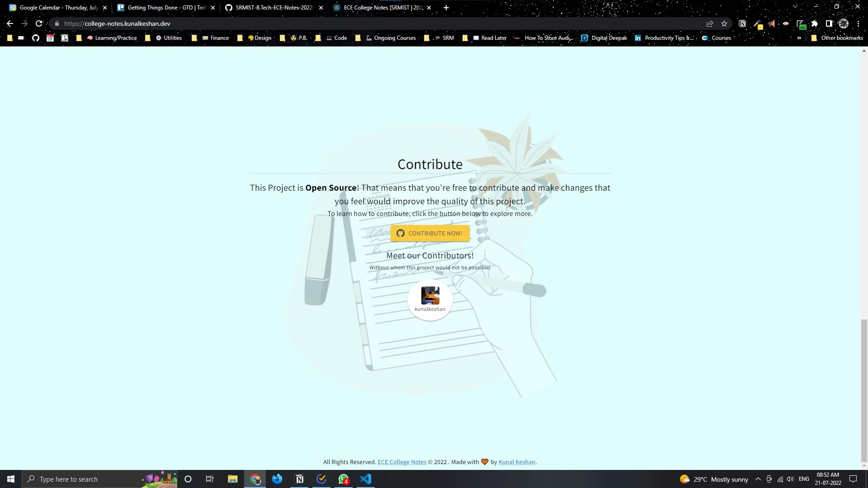Open the Read Later bookmark folder
The image size is (868, 488).
tap(485, 38)
